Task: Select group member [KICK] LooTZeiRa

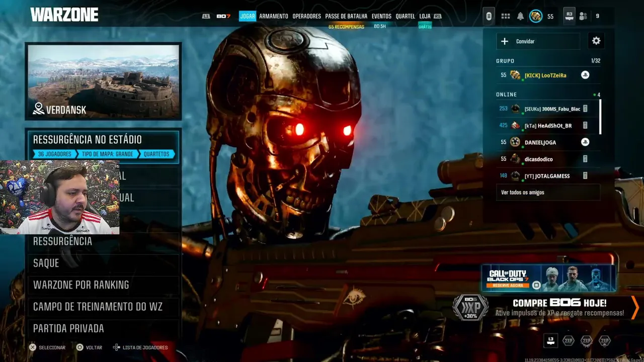Action: coord(548,75)
